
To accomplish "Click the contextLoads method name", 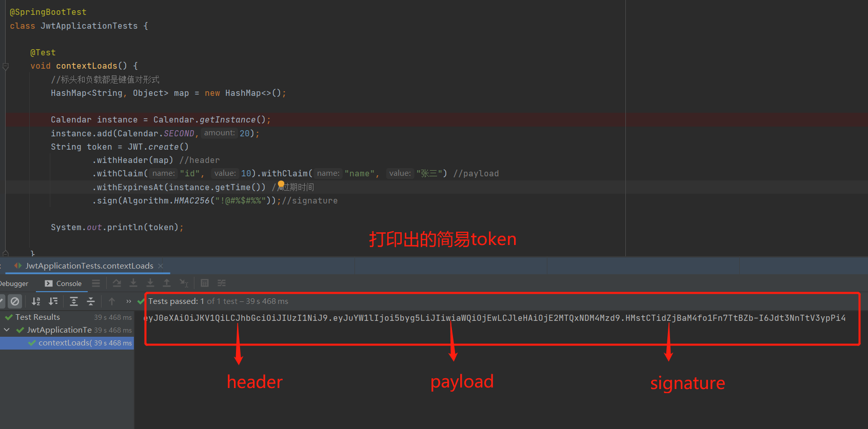I will coord(87,66).
